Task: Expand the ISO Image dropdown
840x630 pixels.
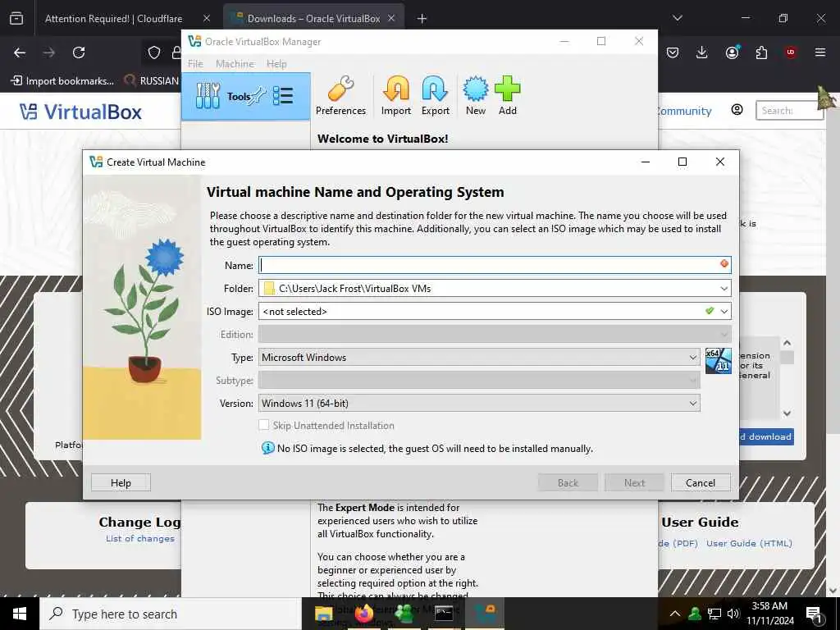Action: (x=724, y=311)
